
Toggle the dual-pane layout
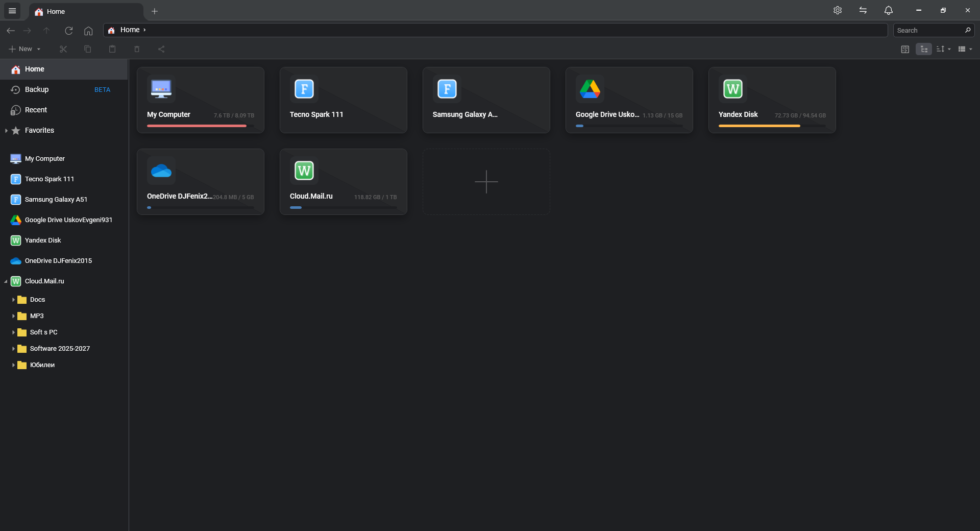pos(905,49)
